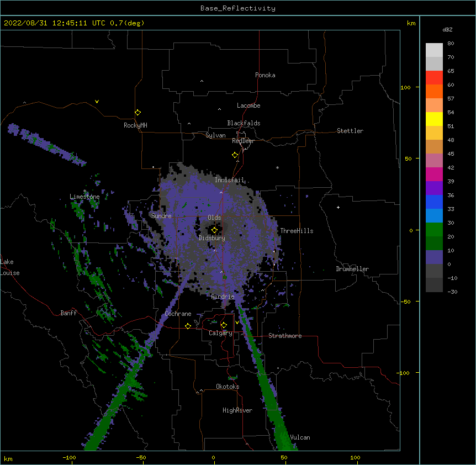Viewport: 476px width, 465px height.
Task: Click the white asterisk marker east of Innisfail
Action: (x=277, y=167)
